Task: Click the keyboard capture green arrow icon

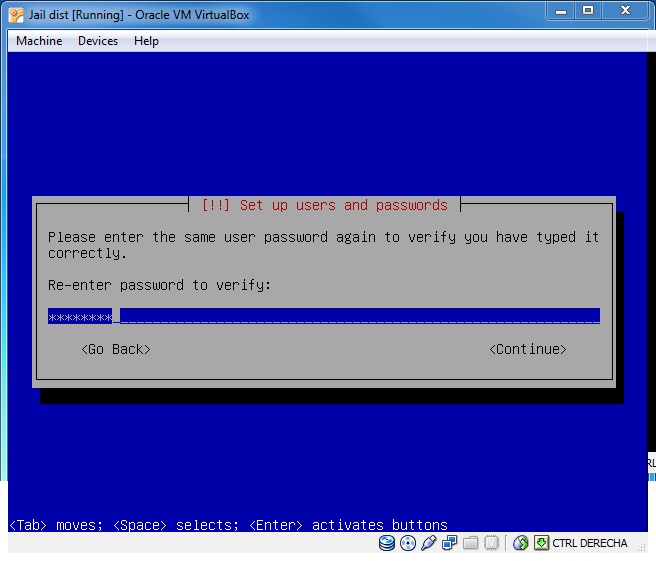Action: click(541, 543)
